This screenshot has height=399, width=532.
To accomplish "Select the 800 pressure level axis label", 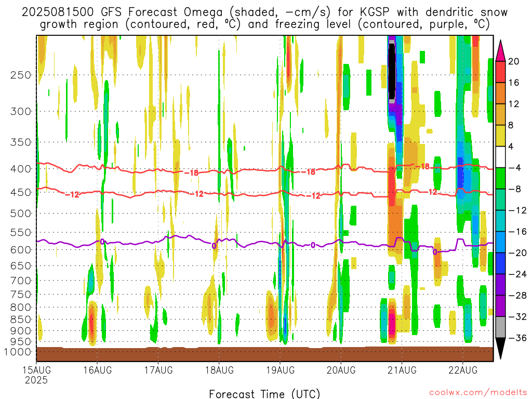I will tap(21, 308).
